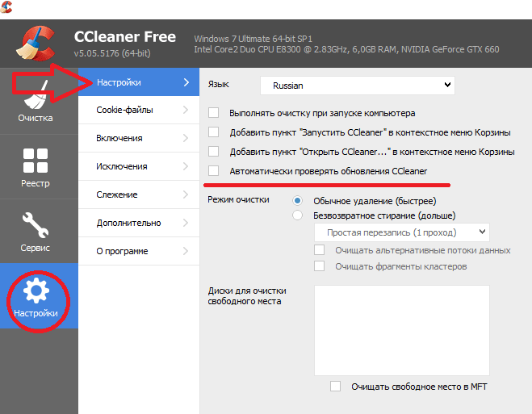Check Добавить пункт "Открыть CCleaner..." option
This screenshot has width=532, height=414.
coord(213,151)
